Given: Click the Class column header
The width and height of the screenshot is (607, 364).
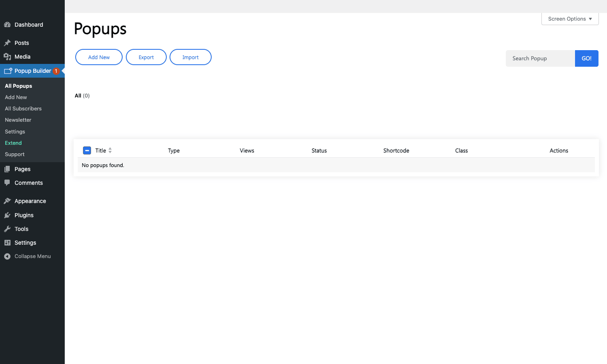Looking at the screenshot, I should [x=461, y=150].
